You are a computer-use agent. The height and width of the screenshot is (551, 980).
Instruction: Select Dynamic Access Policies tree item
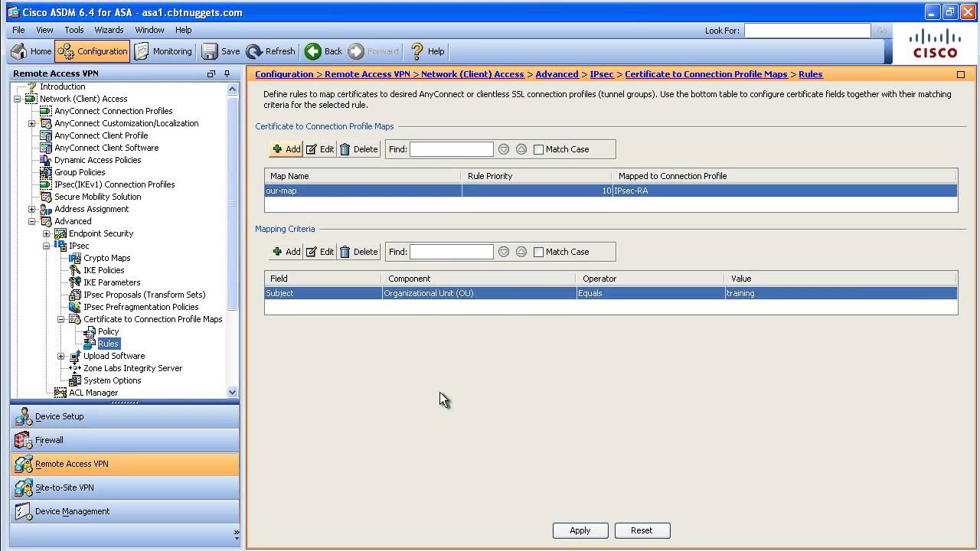[97, 160]
